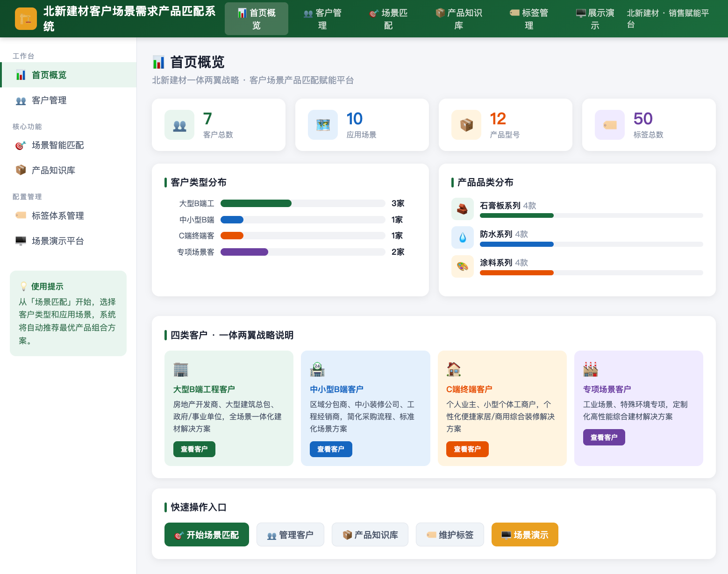Go to 产品知识库 in sidebar
This screenshot has height=574, width=728.
click(x=68, y=170)
